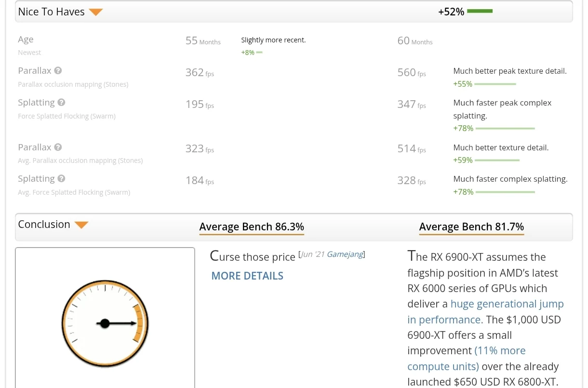Viewport: 588px width, 388px height.
Task: Click help icon beside average Splatting
Action: point(61,179)
